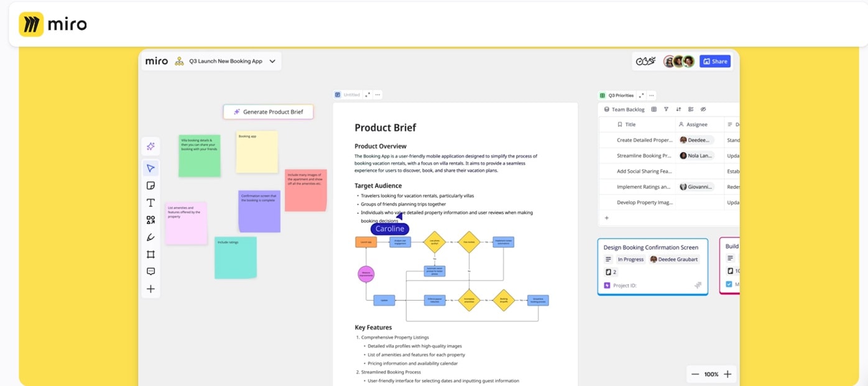Click the collaborator avatars in the top bar
This screenshot has height=386, width=868.
678,61
